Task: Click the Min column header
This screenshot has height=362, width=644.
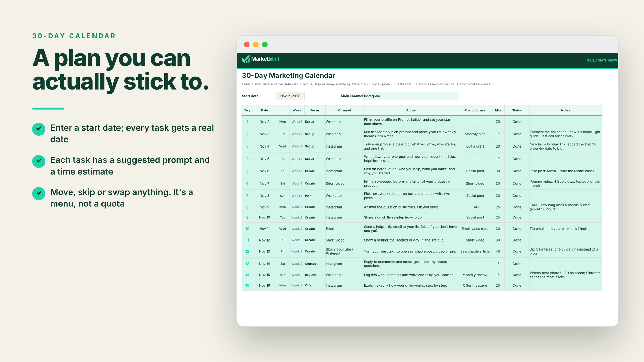Action: (498, 110)
